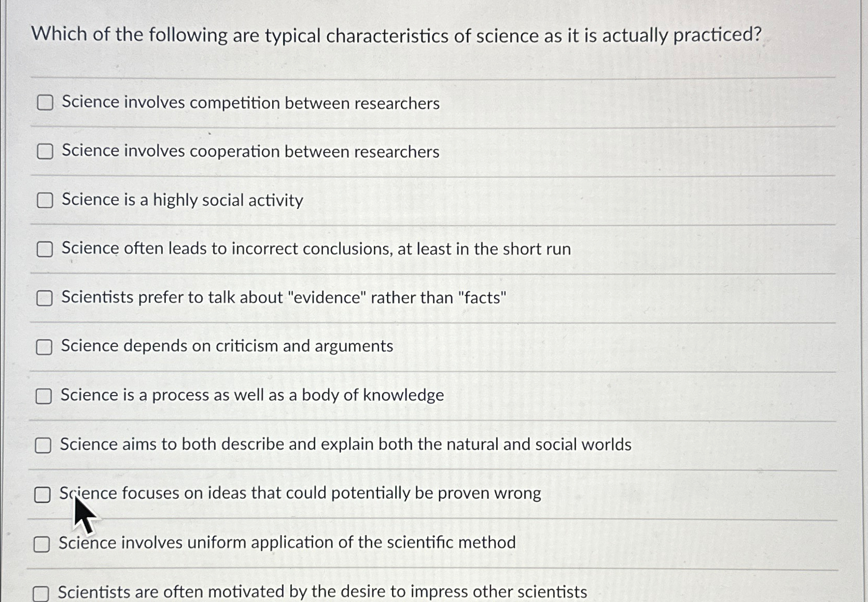
Task: Check box for ideas potentially proven wrong
Action: pos(43,495)
